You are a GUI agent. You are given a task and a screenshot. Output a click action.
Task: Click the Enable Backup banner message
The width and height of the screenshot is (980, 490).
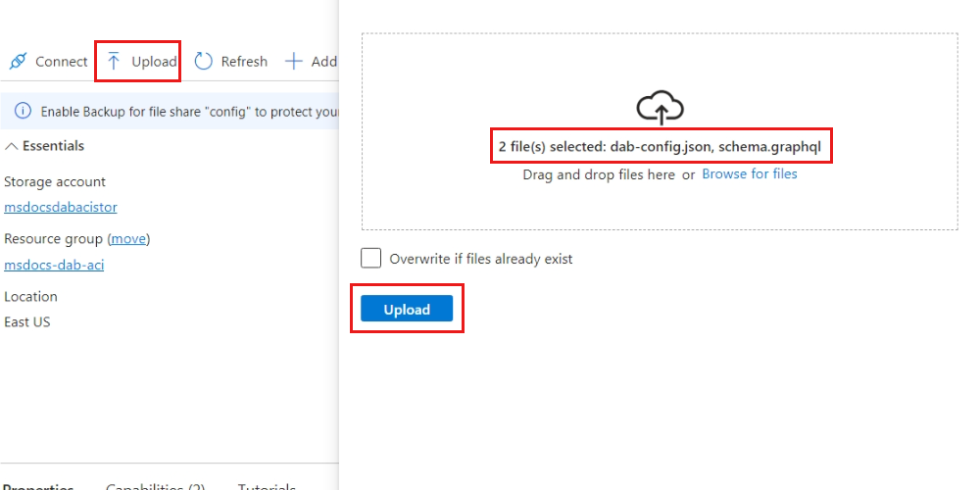(x=189, y=112)
